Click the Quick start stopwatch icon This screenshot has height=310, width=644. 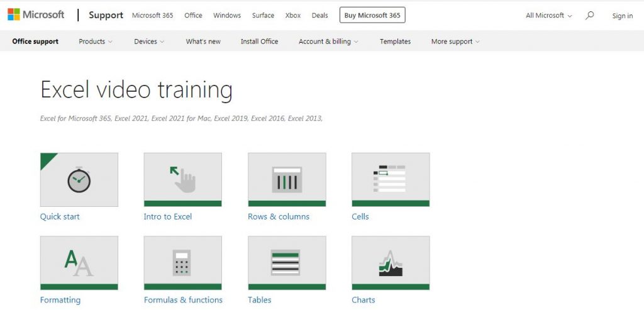[x=79, y=180]
